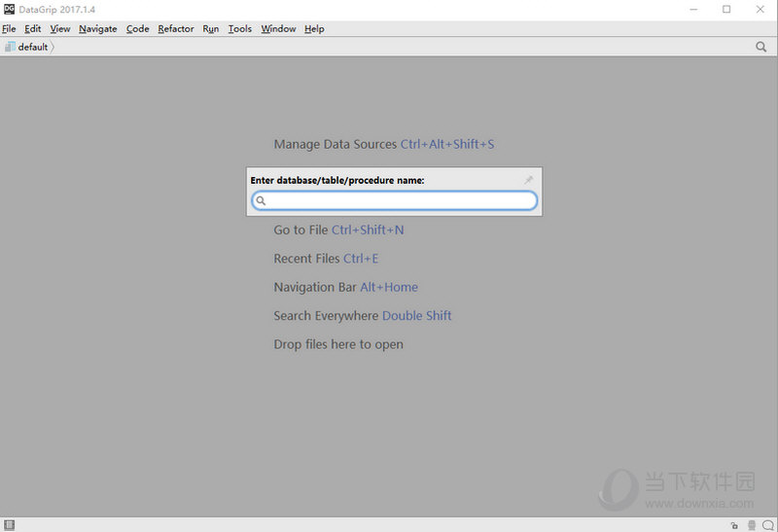Maximize the DataGrip window
Screen dimensions: 778x532
click(x=726, y=10)
